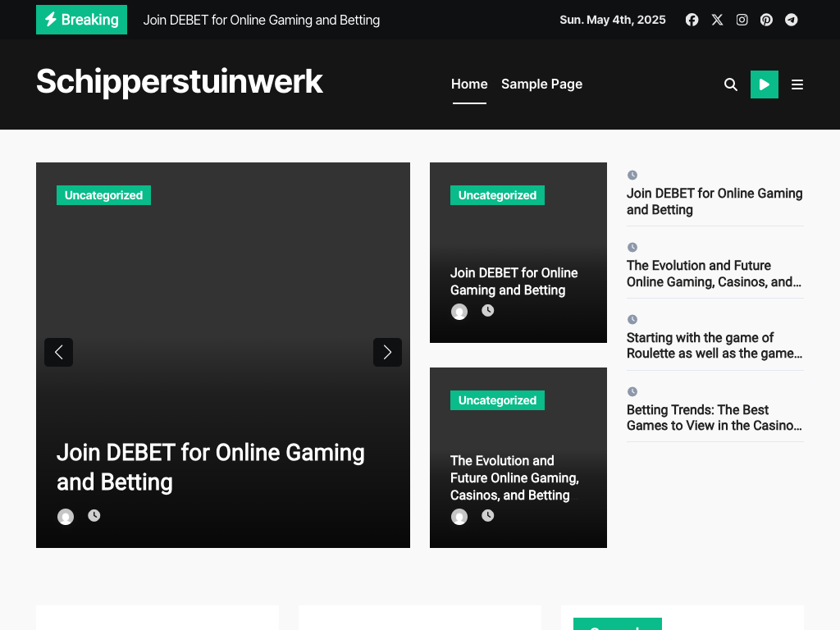Viewport: 840px width, 630px height.
Task: Open sidebar link Betting Trends: The Best Games
Action: click(714, 418)
